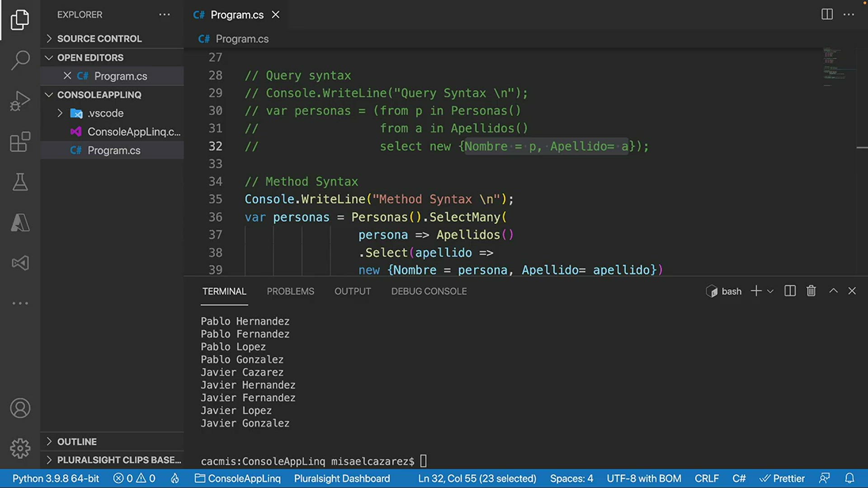868x488 pixels.
Task: Close the terminal panel
Action: (852, 291)
